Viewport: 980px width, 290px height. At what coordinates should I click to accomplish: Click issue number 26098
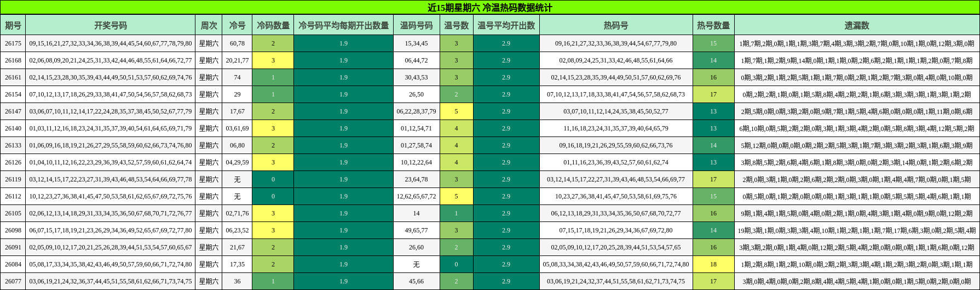(x=13, y=230)
